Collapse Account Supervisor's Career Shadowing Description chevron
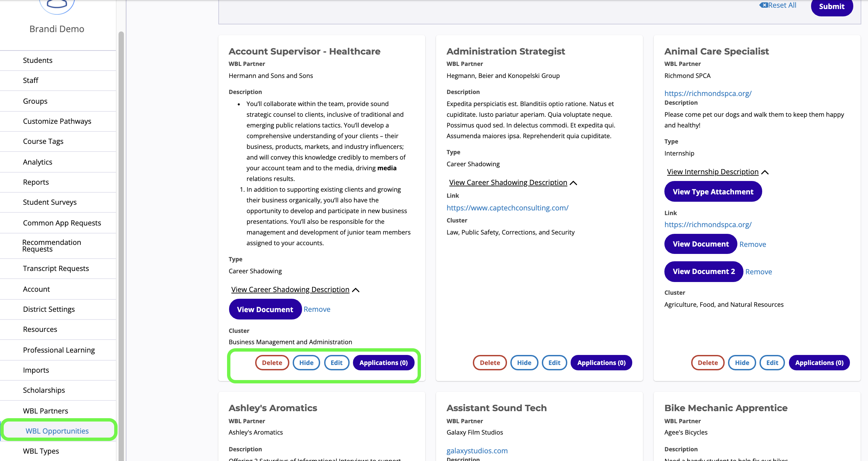This screenshot has height=461, width=868. coord(356,290)
